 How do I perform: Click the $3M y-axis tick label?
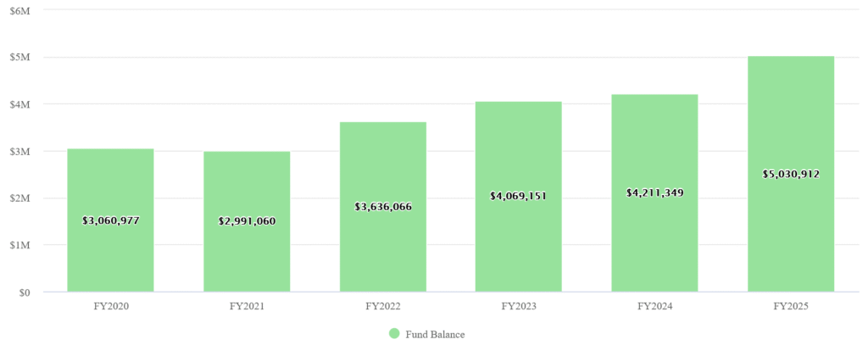20,152
